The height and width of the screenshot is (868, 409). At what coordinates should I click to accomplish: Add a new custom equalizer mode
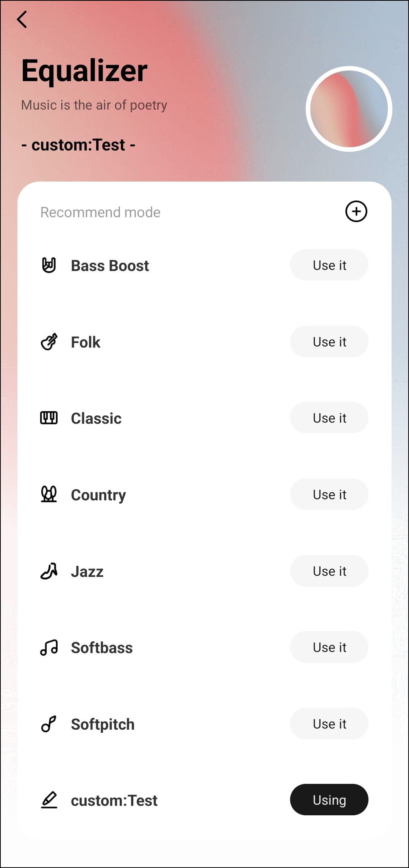pos(356,212)
